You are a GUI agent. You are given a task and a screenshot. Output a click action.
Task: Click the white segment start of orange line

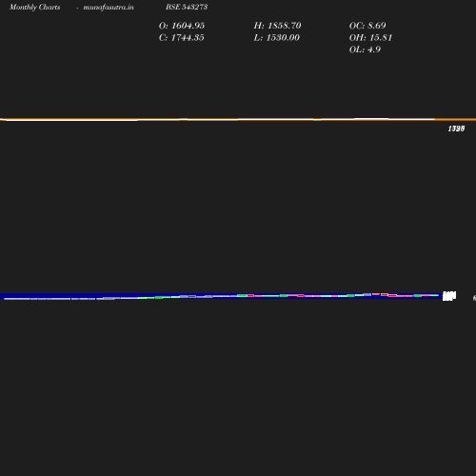pos(3,120)
